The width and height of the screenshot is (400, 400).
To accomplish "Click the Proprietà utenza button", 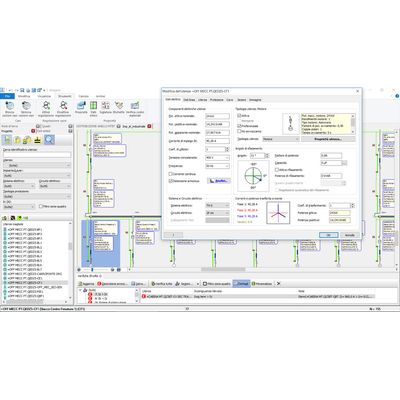I will (328, 139).
